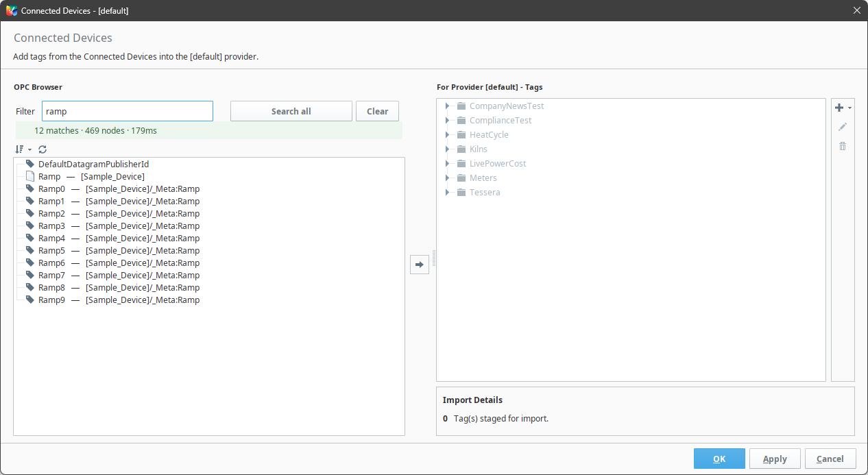This screenshot has height=475, width=868.
Task: Expand the Meters folder
Action: (447, 178)
